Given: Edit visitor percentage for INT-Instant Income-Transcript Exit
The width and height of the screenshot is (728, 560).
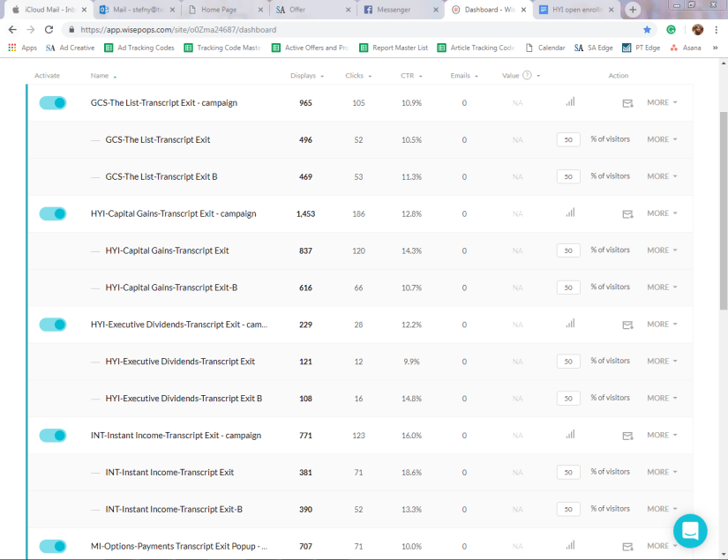Looking at the screenshot, I should (568, 472).
